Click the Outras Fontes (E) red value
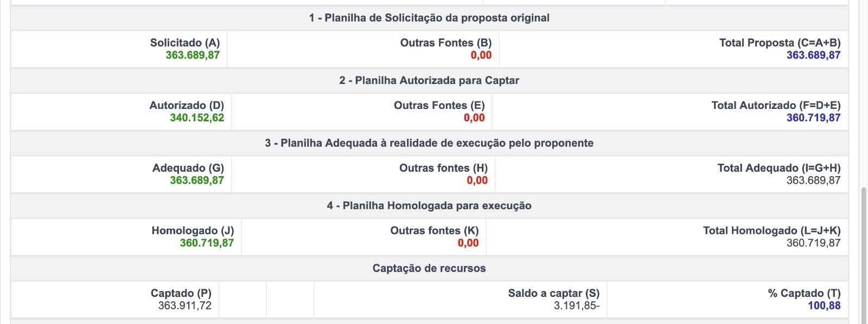The height and width of the screenshot is (324, 868). click(x=474, y=118)
